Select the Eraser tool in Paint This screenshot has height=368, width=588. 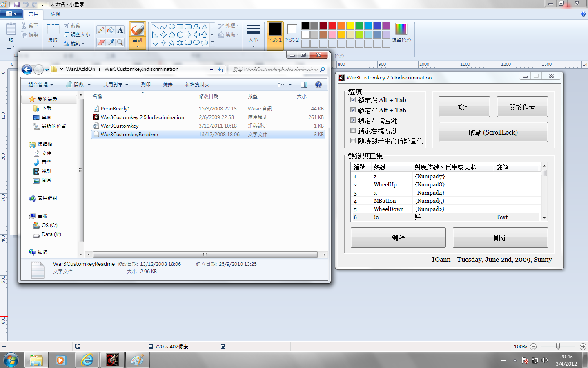(x=101, y=42)
